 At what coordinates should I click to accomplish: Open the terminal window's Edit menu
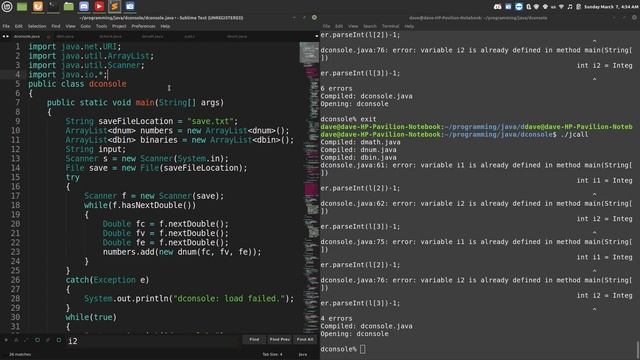pos(339,26)
